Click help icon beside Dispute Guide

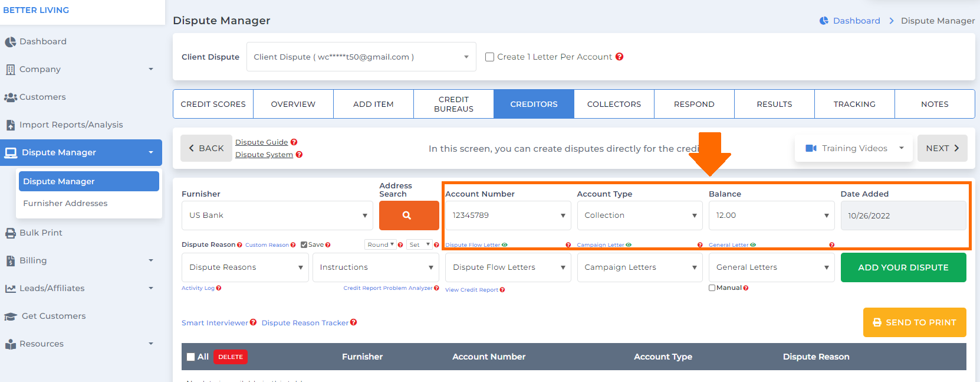click(294, 142)
